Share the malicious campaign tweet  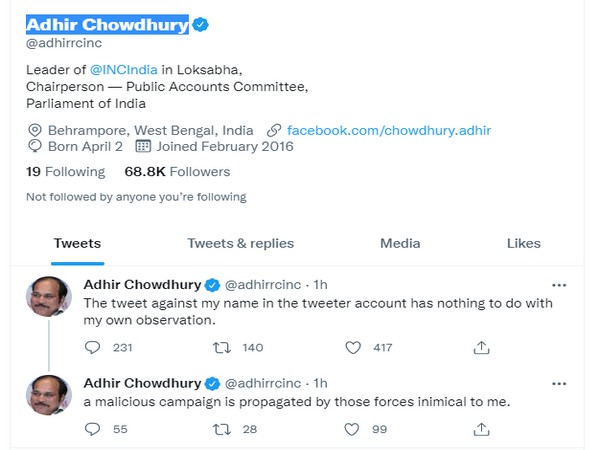tap(482, 428)
